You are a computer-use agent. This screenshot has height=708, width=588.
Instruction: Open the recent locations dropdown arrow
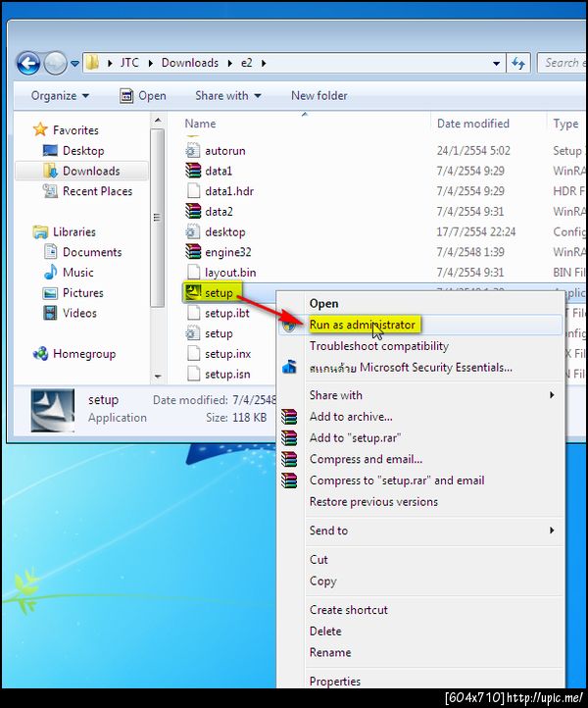pyautogui.click(x=74, y=64)
